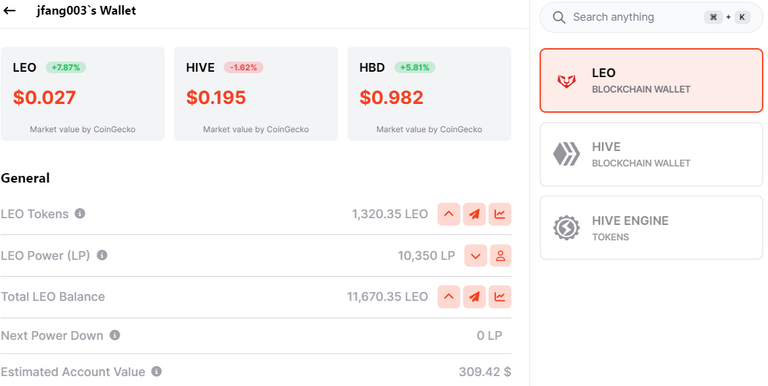Click the 0 LP power down value

(489, 336)
